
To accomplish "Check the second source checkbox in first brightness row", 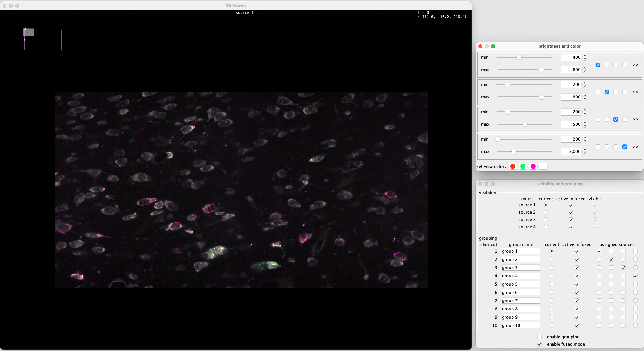I will (607, 65).
